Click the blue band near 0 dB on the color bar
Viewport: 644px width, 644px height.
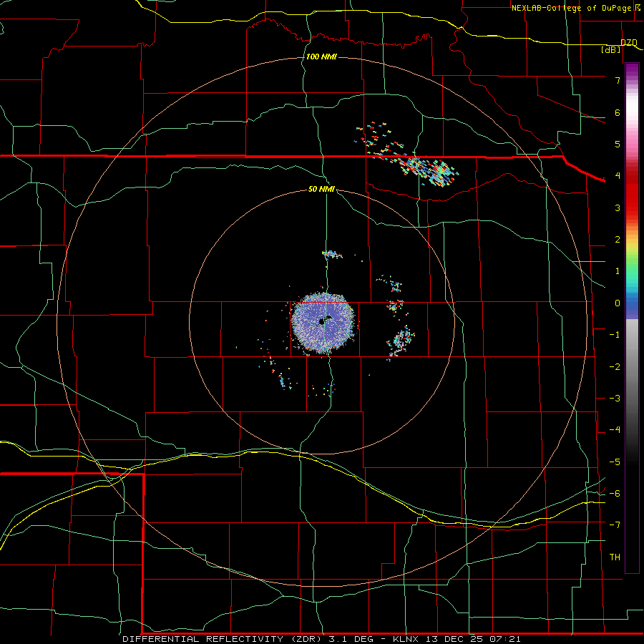click(x=632, y=306)
